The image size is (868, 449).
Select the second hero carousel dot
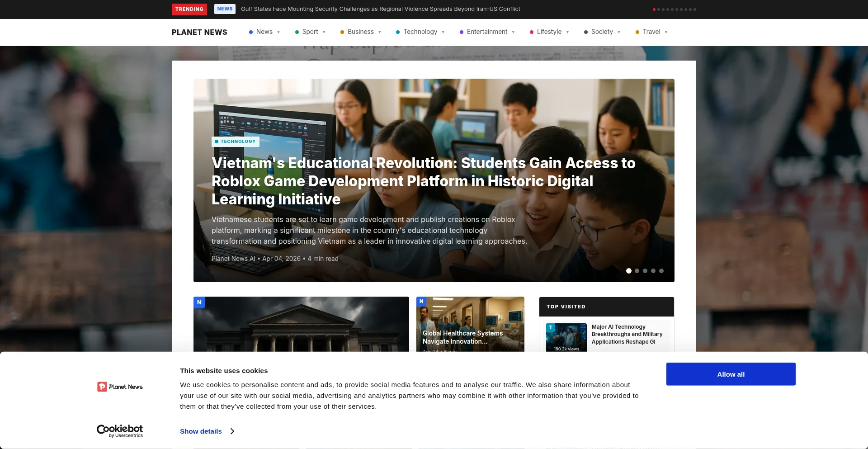(x=637, y=271)
